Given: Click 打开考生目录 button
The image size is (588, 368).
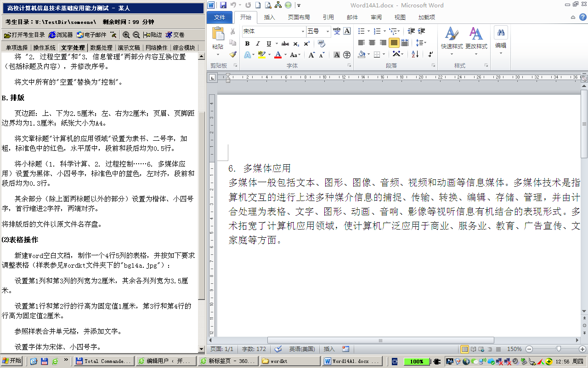Looking at the screenshot, I should pos(24,35).
